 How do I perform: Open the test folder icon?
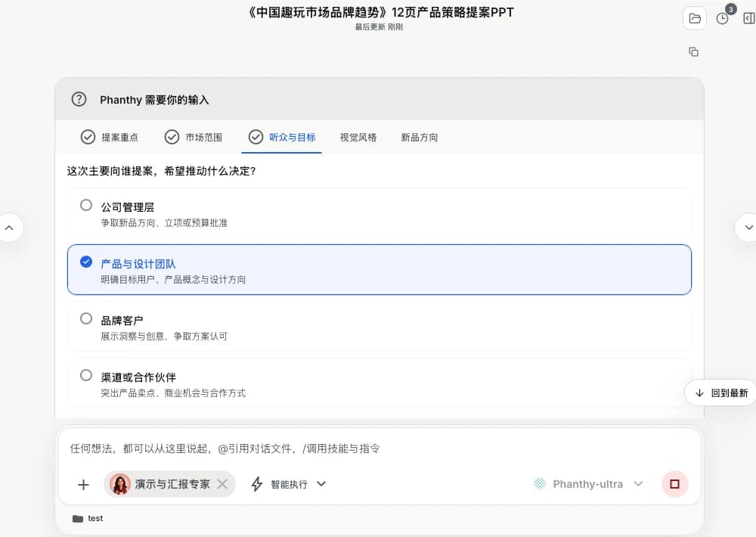point(78,519)
